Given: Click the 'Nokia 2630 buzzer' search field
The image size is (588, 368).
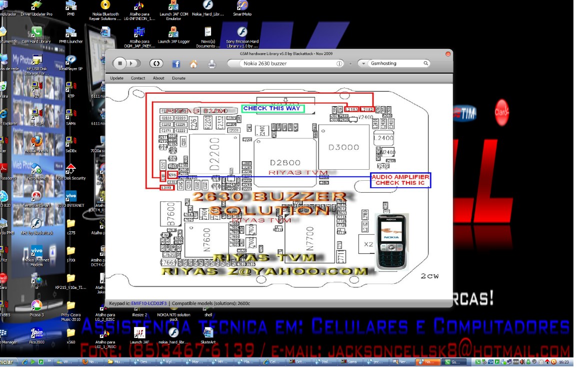Looking at the screenshot, I should click(x=286, y=64).
